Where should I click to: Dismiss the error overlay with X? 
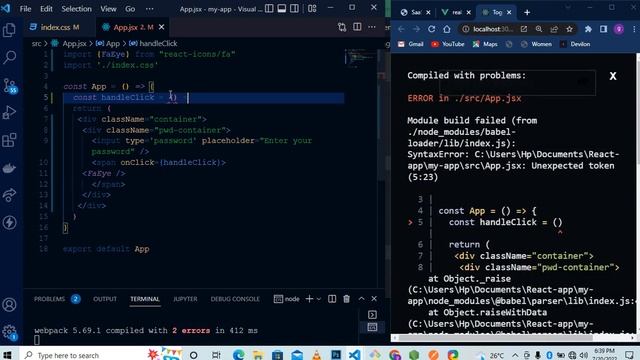[x=613, y=76]
